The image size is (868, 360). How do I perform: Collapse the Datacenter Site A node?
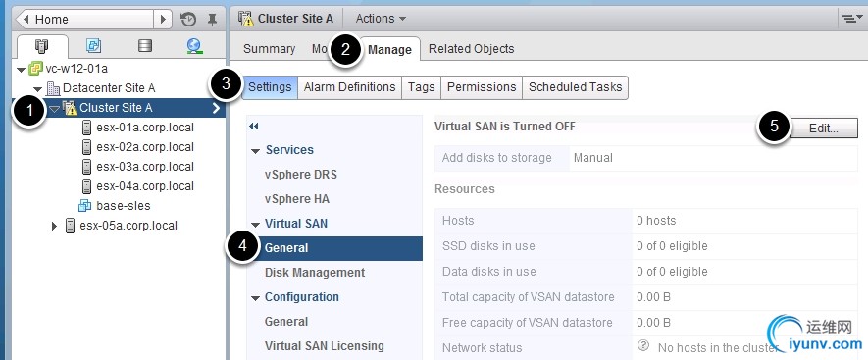(37, 89)
